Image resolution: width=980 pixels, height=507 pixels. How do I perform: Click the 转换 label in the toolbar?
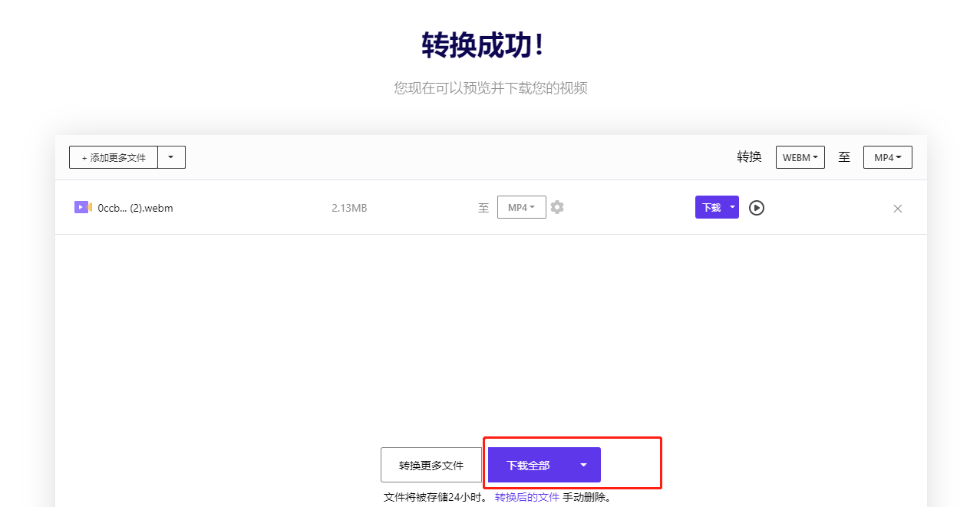(x=749, y=157)
